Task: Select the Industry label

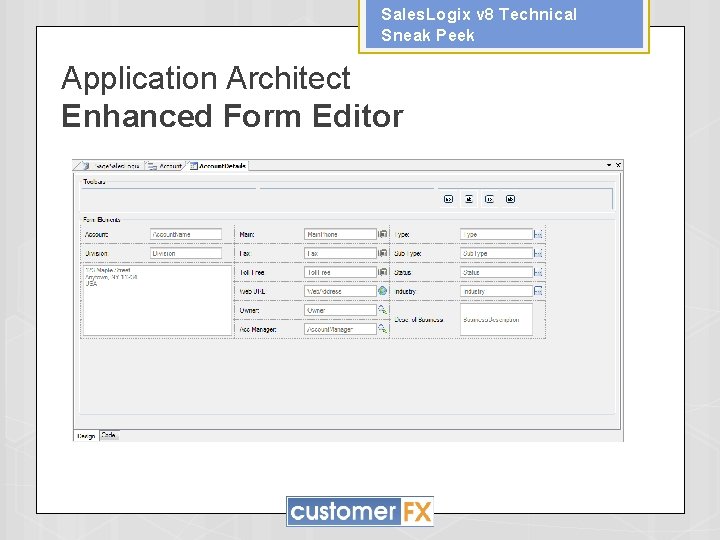Action: 405,292
